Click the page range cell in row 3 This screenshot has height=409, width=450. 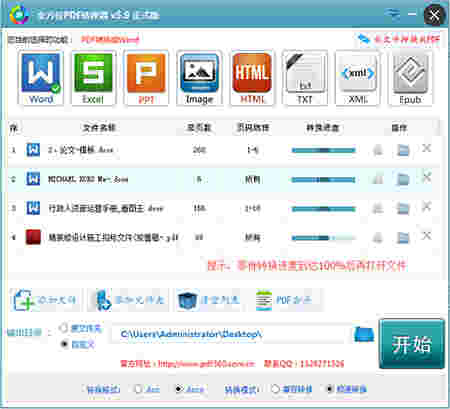click(x=252, y=209)
